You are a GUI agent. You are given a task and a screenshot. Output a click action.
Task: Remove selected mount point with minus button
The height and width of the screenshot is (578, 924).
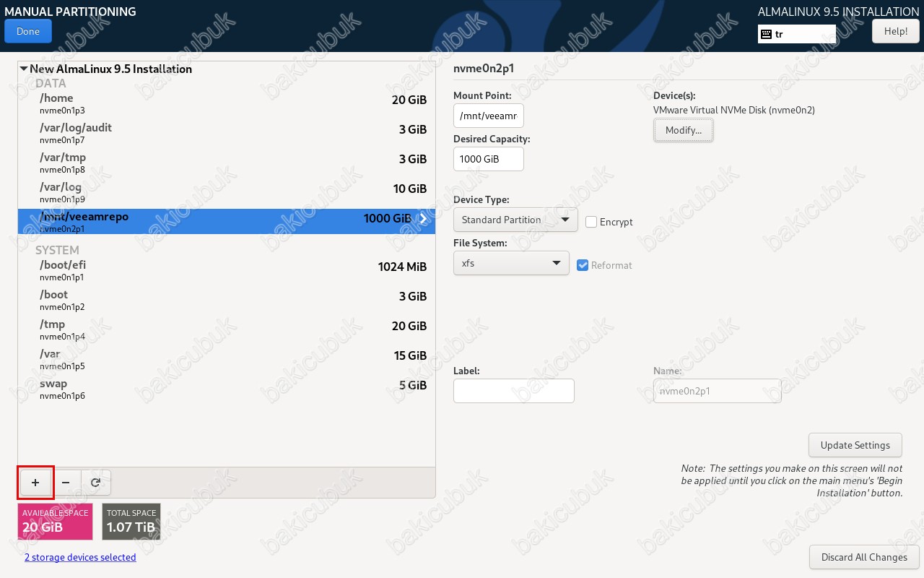(66, 482)
